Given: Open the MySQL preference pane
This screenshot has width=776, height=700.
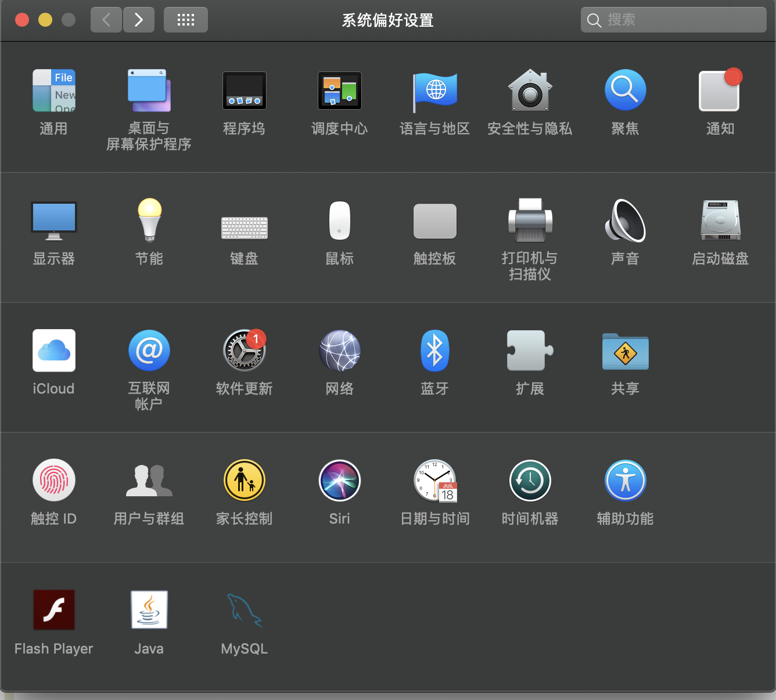Looking at the screenshot, I should pyautogui.click(x=244, y=611).
